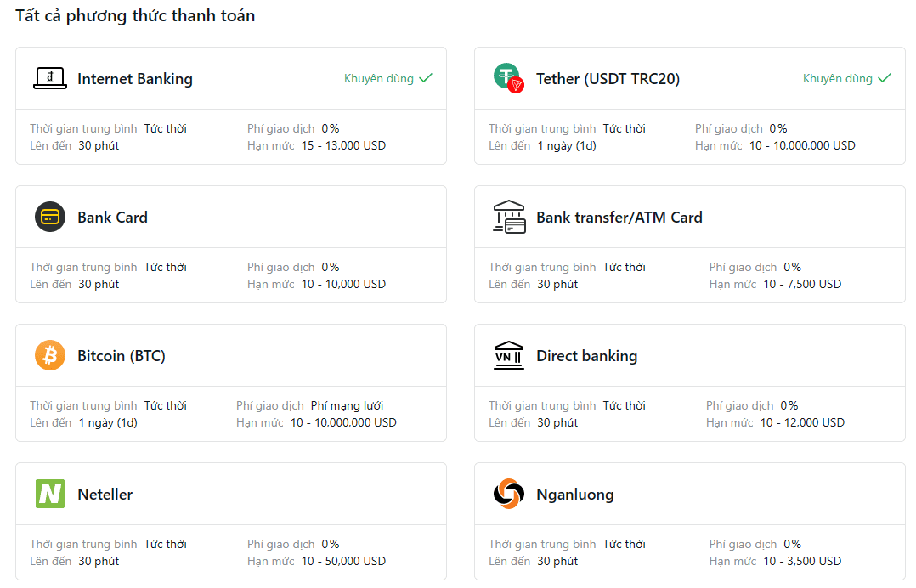This screenshot has height=588, width=916.
Task: Click 'Khuyên dùng' label on Internet Banking
Action: tap(379, 78)
